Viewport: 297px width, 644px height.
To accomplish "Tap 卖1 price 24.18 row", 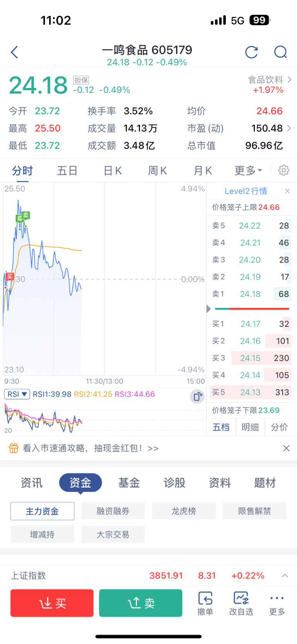I will coord(251,294).
